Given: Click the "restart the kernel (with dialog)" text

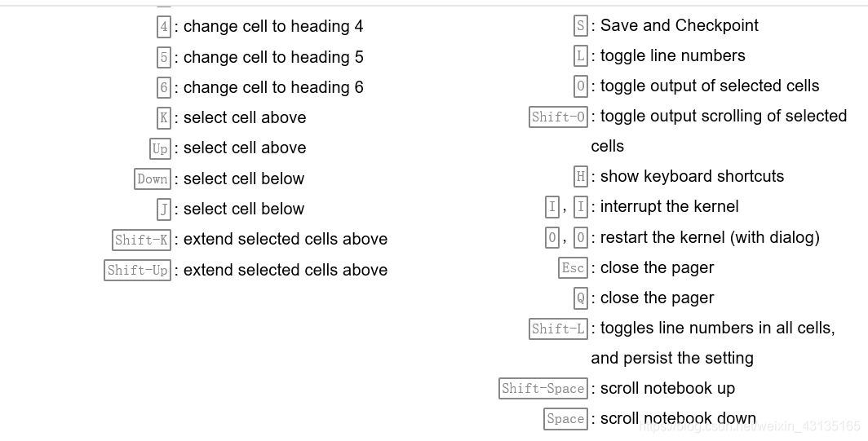Looking at the screenshot, I should click(x=710, y=237).
